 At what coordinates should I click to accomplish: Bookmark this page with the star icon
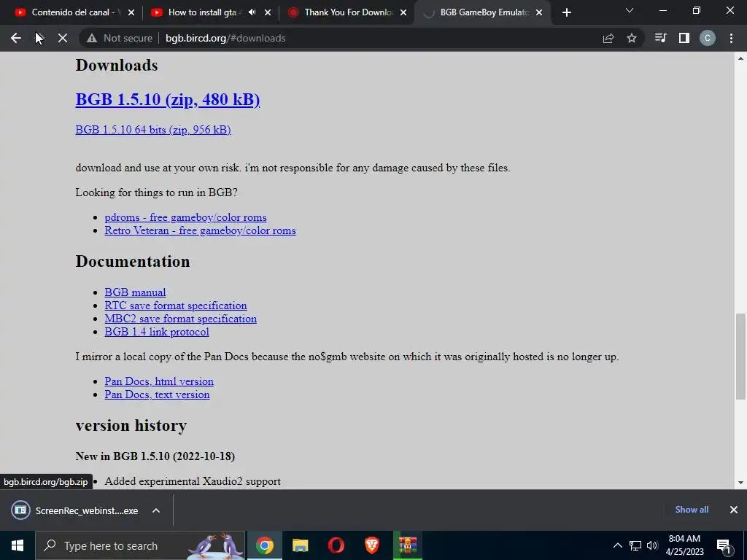tap(632, 38)
